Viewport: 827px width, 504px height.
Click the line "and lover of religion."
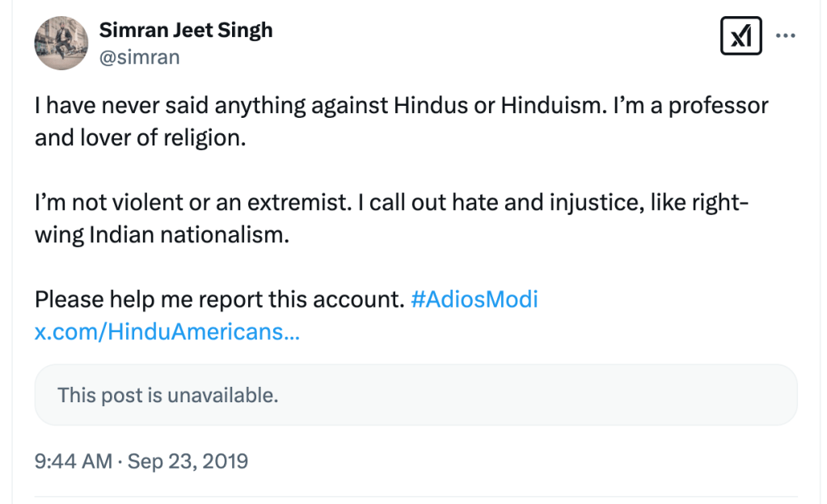[139, 138]
